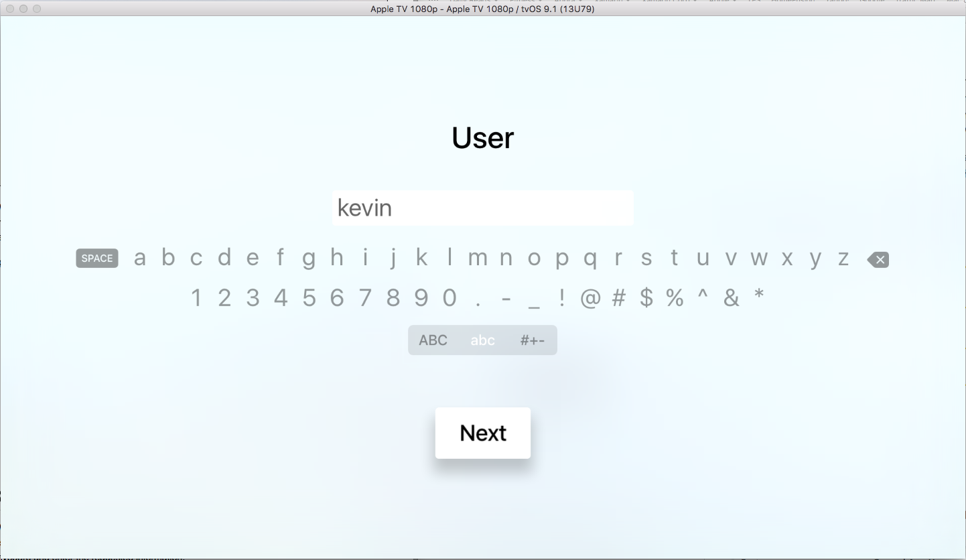Image resolution: width=966 pixels, height=560 pixels.
Task: Click the number 9 key
Action: coord(421,297)
